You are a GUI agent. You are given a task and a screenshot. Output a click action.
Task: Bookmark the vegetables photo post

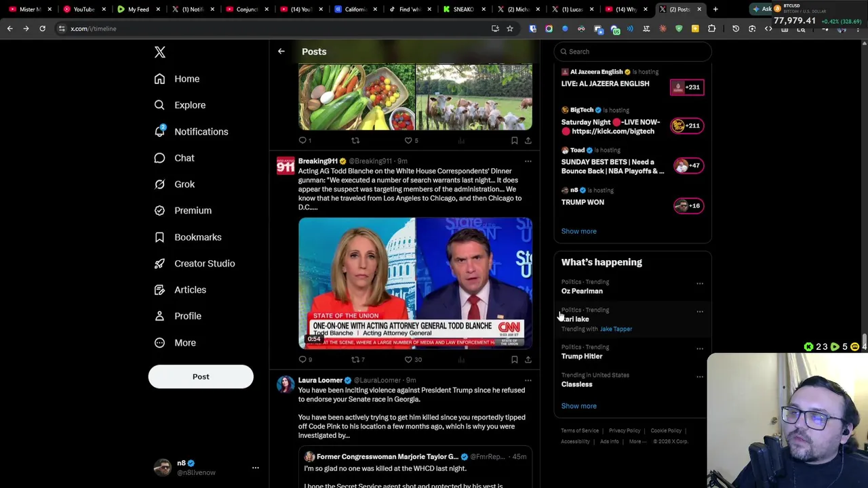click(x=515, y=140)
